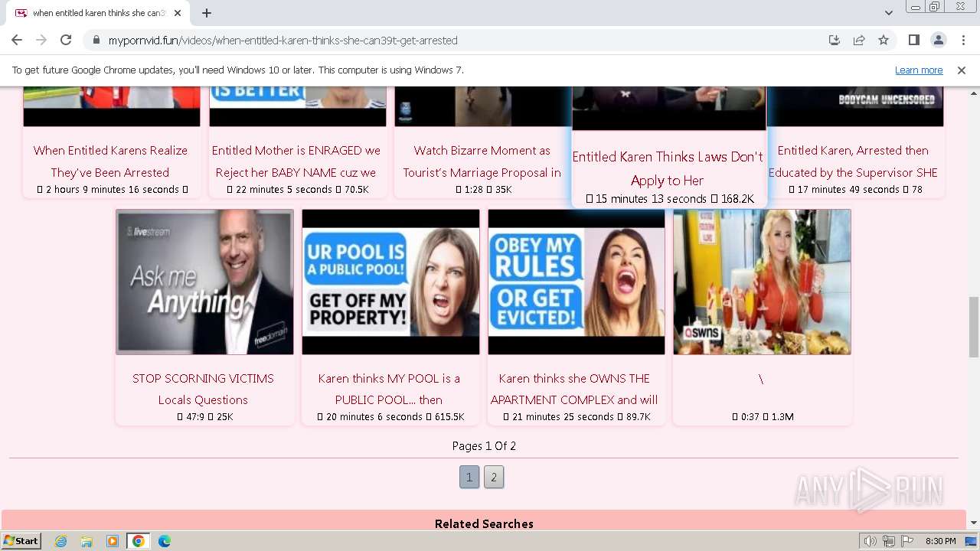Open the 'OBEY MY RULES' thumbnail
The image size is (980, 551).
577,282
